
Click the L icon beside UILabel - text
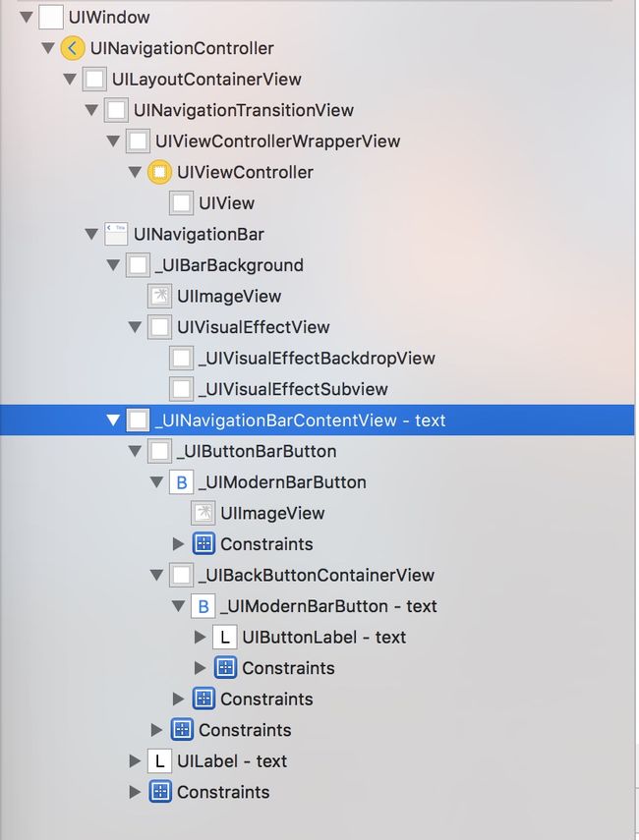coord(159,761)
